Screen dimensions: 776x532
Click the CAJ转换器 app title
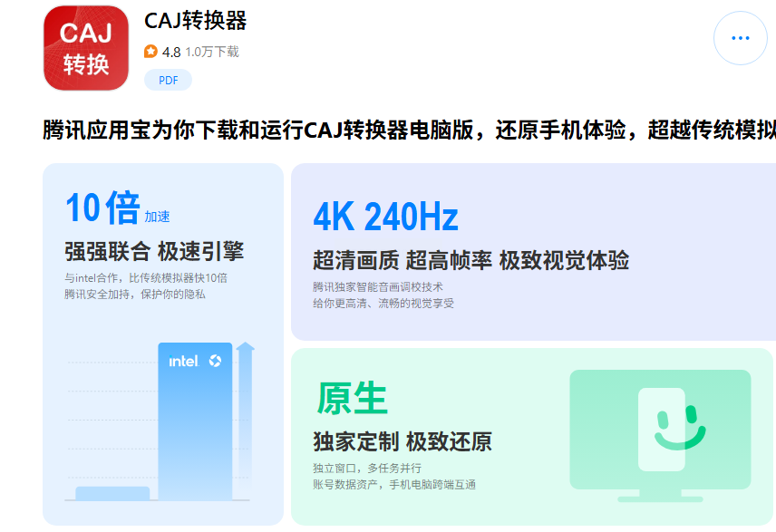[196, 21]
